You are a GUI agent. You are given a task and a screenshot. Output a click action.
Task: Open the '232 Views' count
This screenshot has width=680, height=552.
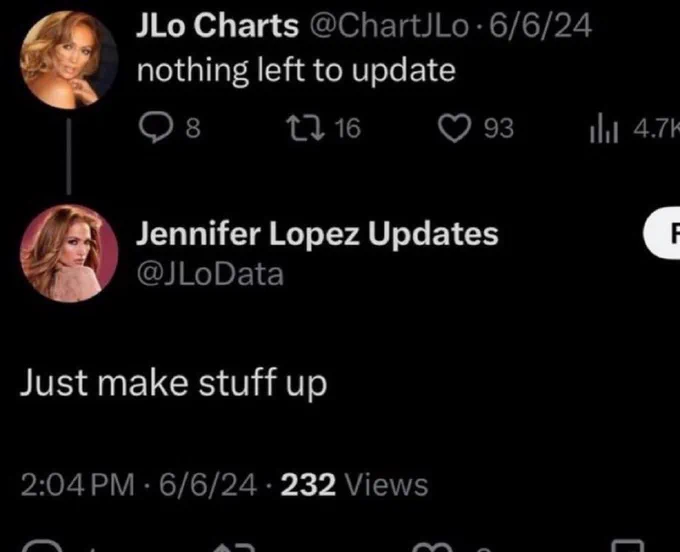[354, 484]
